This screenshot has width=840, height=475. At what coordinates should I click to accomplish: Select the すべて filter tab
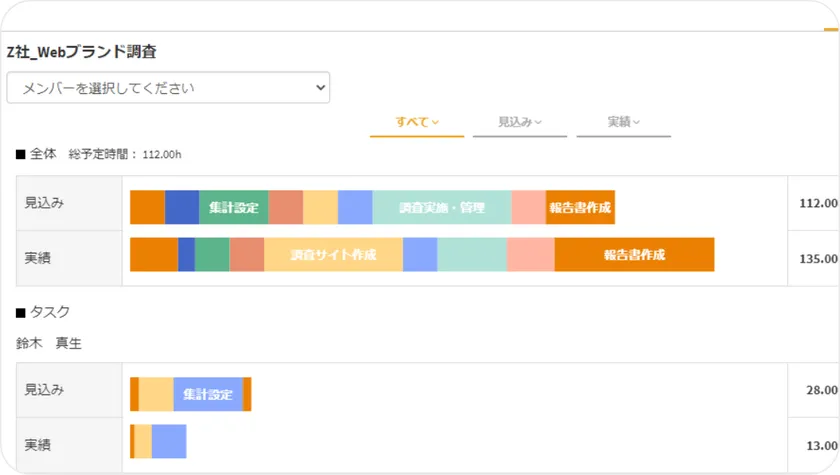click(417, 122)
